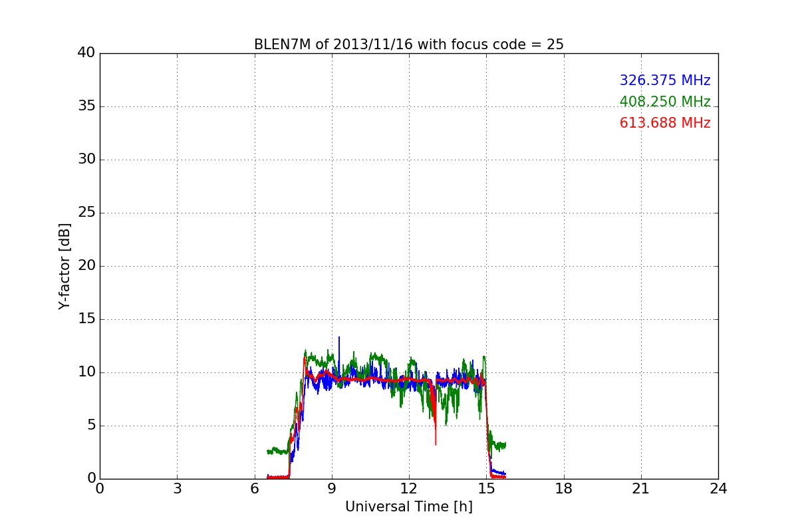Click the y-axis tick label 10

pyautogui.click(x=86, y=372)
